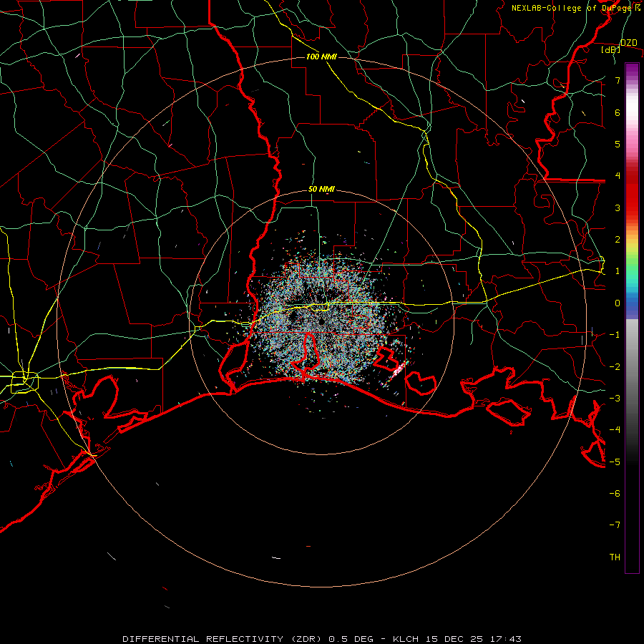Select the 2 value on color scale
644x644 pixels.
click(618, 240)
